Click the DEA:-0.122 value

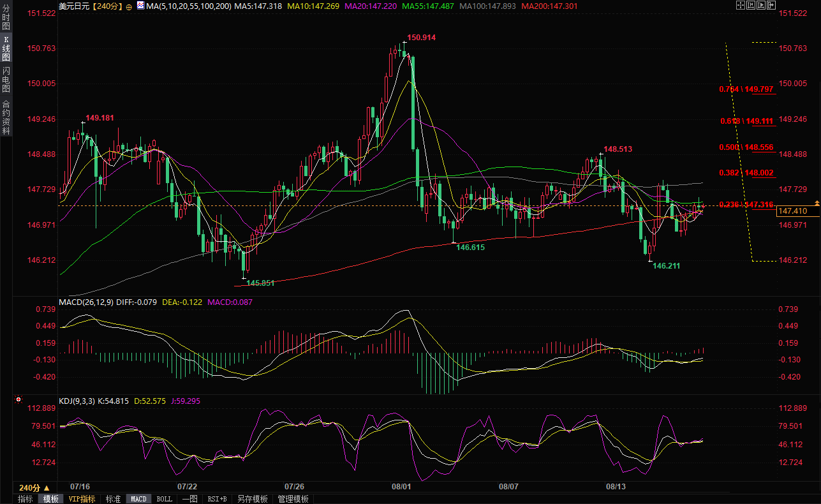(x=182, y=302)
